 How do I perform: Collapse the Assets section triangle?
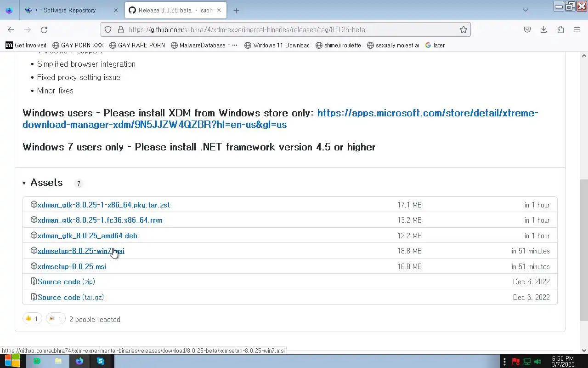point(24,183)
